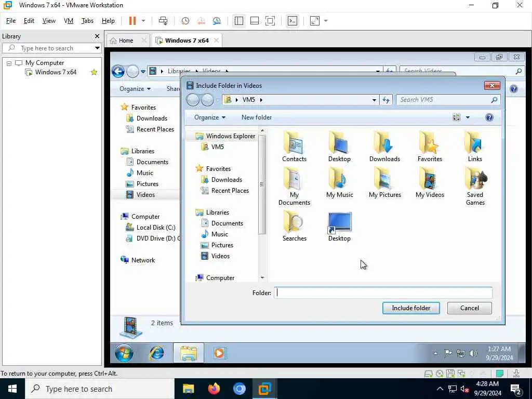
Task: Open the File menu
Action: coord(11,21)
